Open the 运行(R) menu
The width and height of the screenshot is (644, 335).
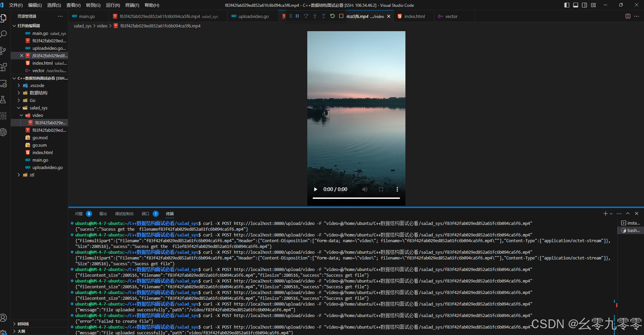(113, 5)
